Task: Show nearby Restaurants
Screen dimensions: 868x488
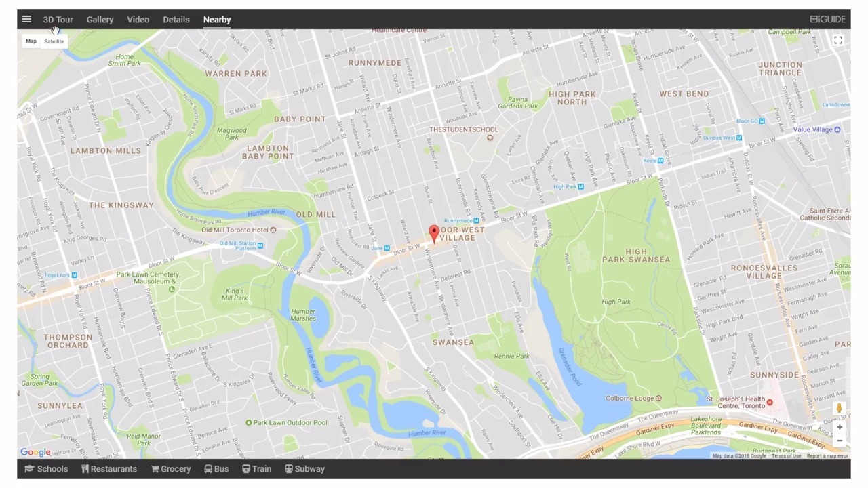Action: 108,469
